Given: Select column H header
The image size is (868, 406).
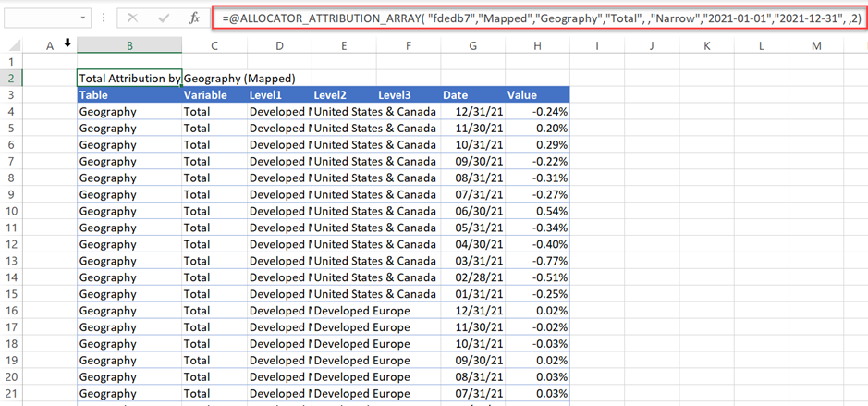Looking at the screenshot, I should coord(537,45).
